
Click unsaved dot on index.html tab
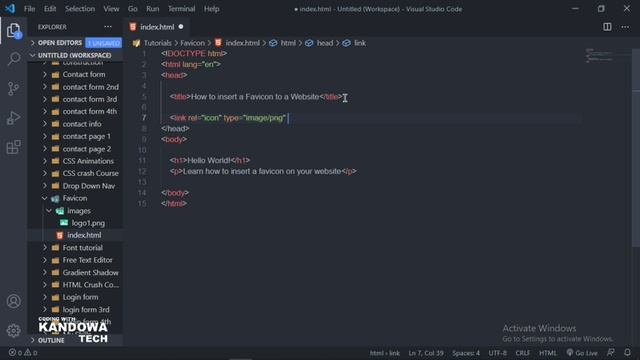tap(181, 27)
